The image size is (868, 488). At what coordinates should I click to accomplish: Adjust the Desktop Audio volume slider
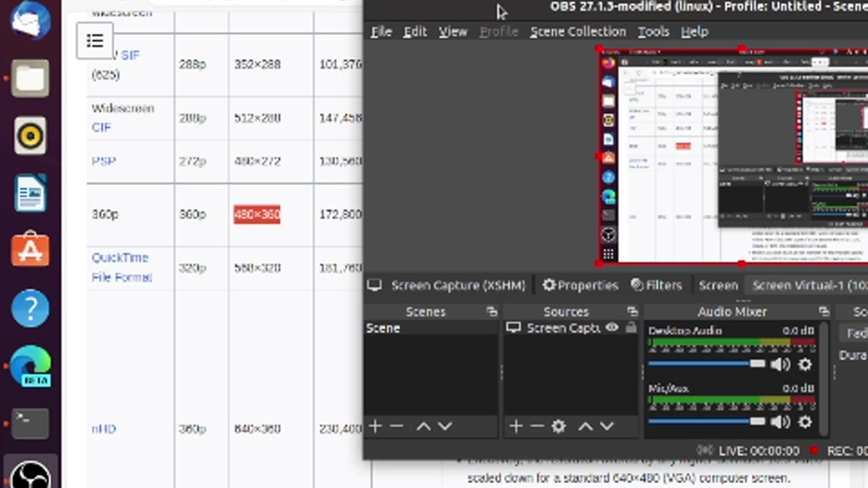coord(707,364)
